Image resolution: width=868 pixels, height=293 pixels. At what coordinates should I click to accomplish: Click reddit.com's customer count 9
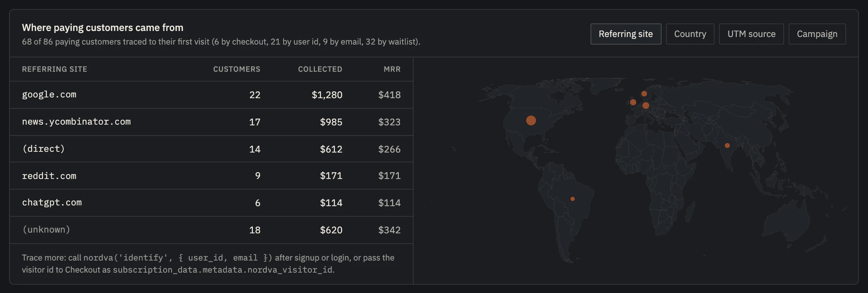[x=258, y=176]
